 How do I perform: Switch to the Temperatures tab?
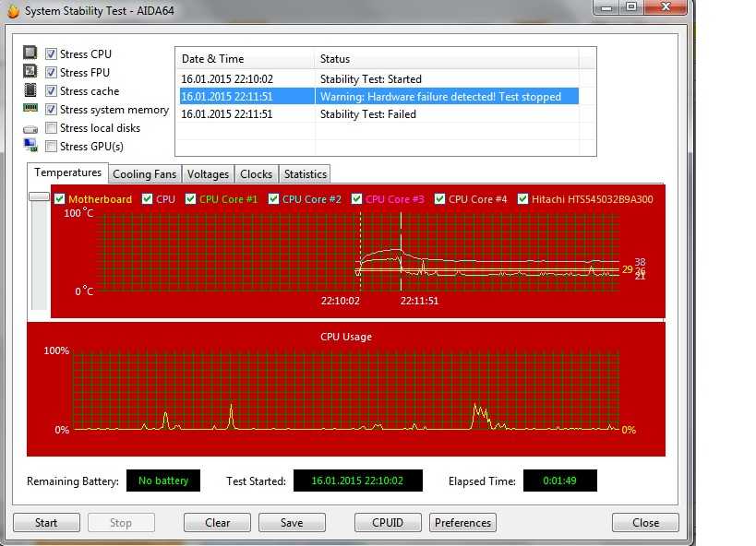pos(67,172)
